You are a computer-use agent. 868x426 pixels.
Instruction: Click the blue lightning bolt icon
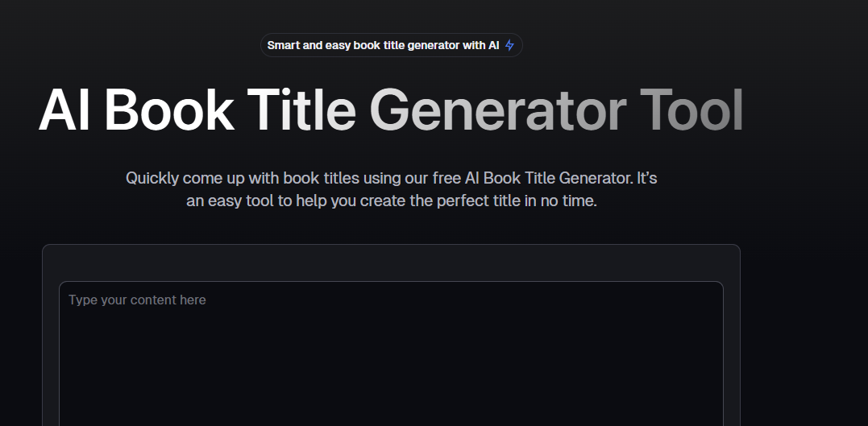509,45
